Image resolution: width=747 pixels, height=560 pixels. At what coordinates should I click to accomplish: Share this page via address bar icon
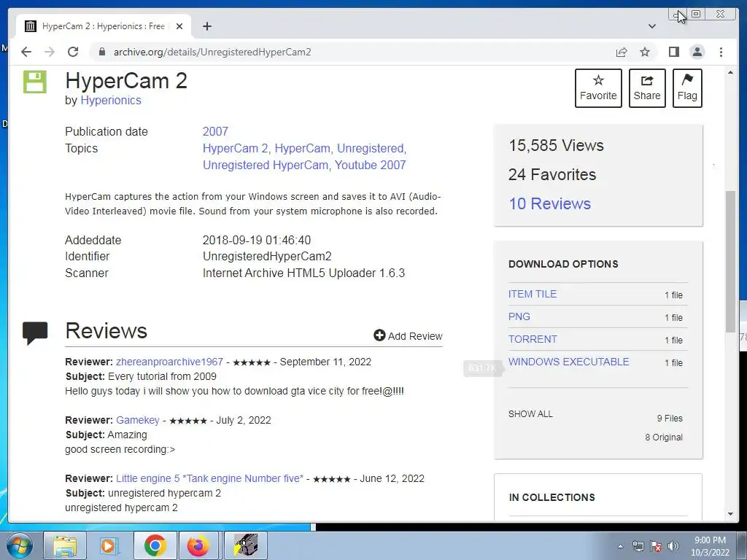click(x=622, y=52)
